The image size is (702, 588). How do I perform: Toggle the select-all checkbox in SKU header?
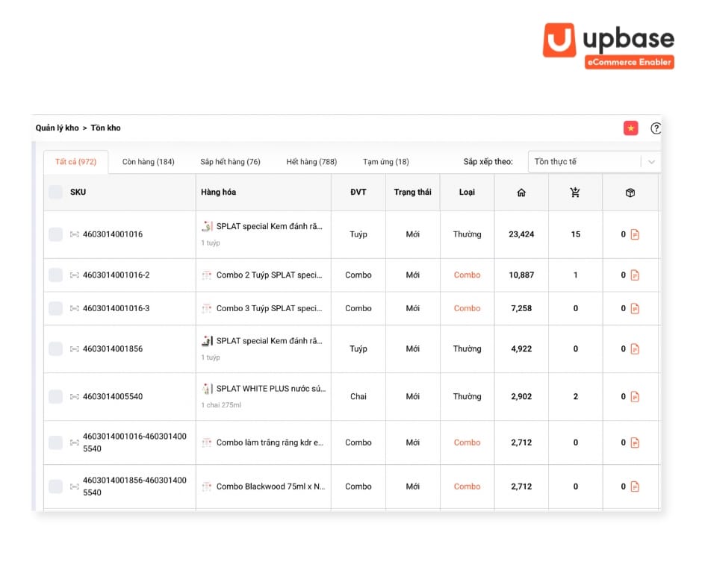tap(55, 192)
